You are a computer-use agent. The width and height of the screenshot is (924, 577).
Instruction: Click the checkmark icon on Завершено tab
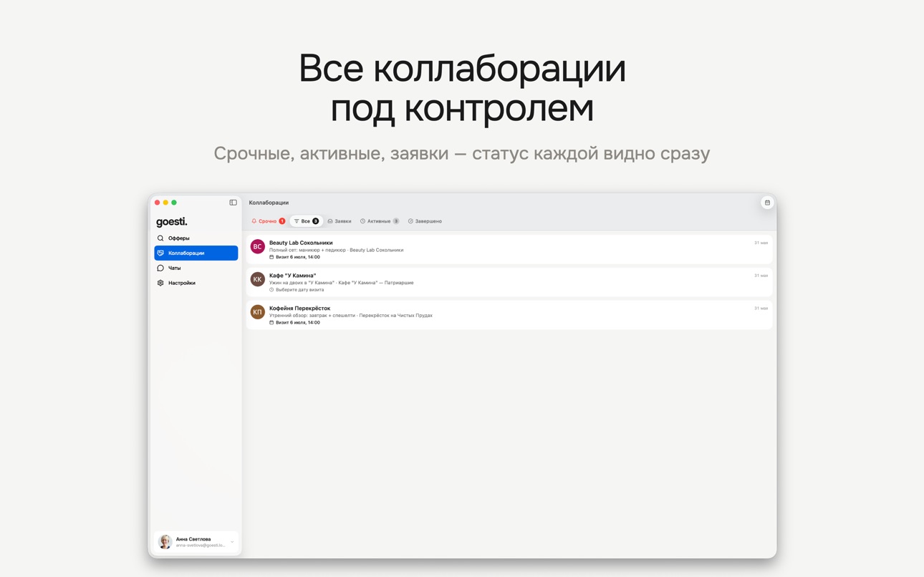pos(410,221)
